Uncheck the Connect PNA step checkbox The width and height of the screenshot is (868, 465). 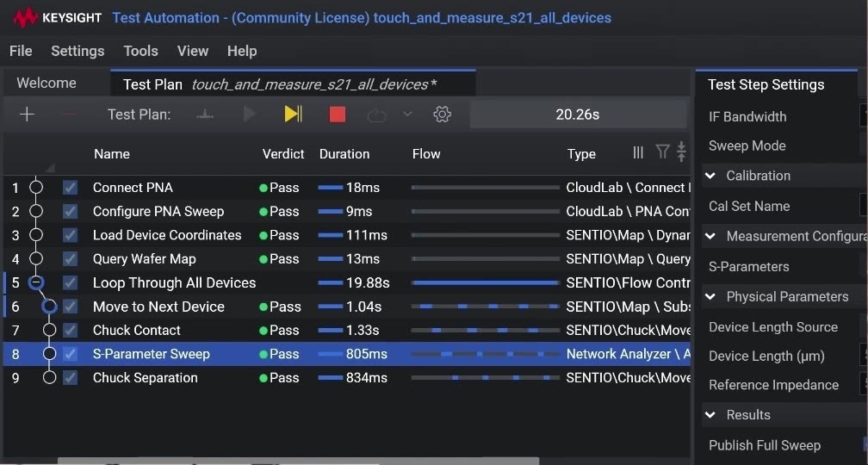[70, 188]
